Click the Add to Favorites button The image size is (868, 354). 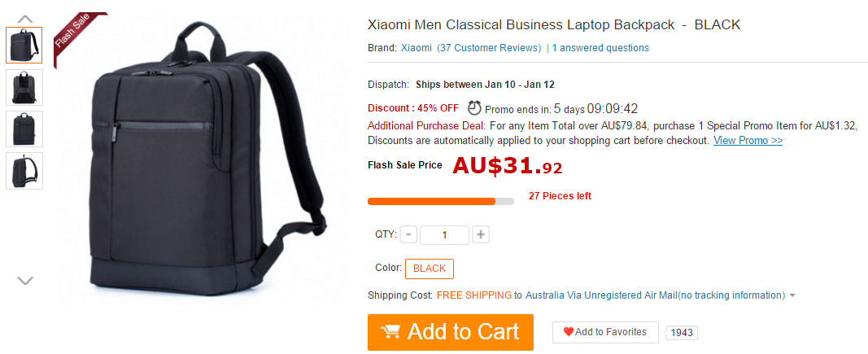(605, 332)
